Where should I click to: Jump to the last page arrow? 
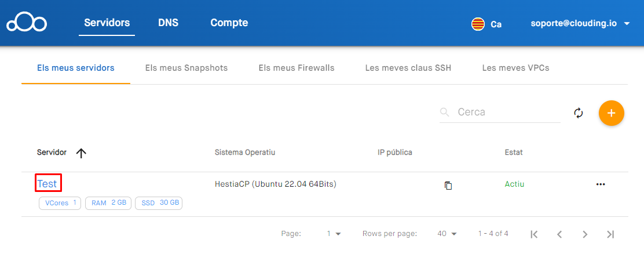tap(610, 234)
